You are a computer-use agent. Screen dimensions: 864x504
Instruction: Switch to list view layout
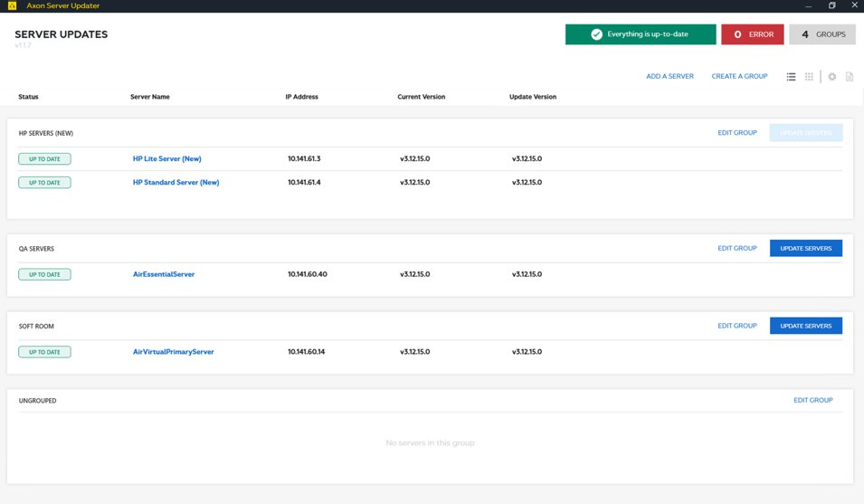point(792,77)
